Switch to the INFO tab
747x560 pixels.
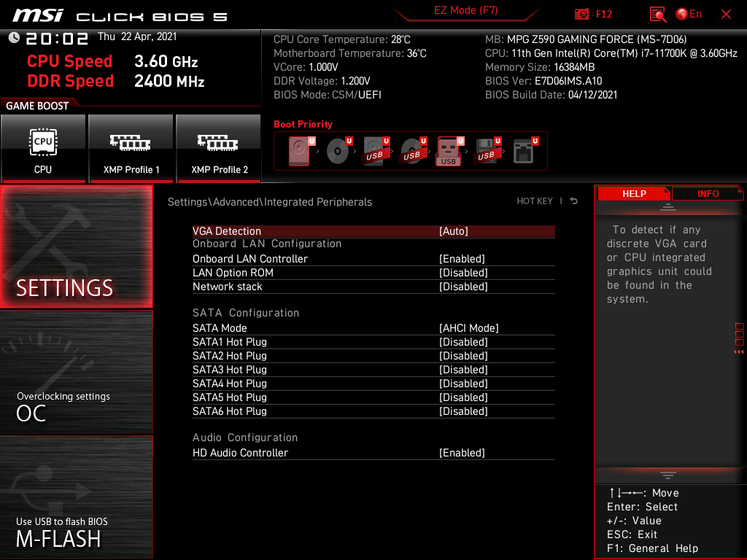708,193
